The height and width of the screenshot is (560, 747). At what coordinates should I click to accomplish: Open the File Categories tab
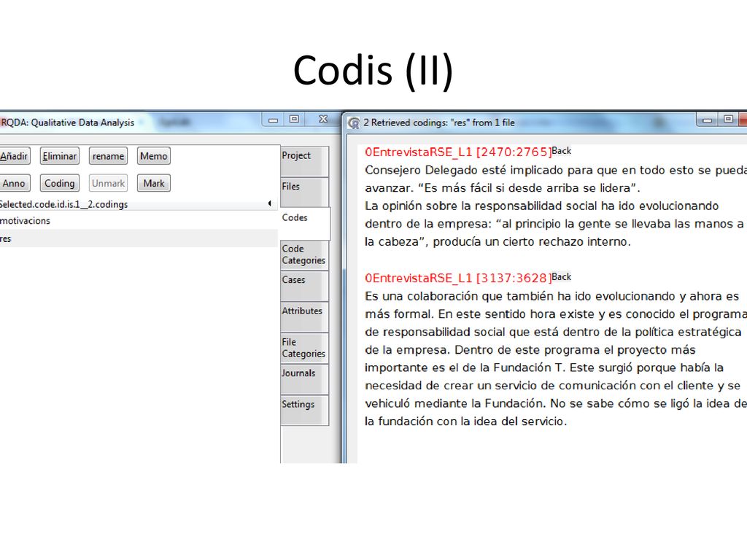pos(304,348)
